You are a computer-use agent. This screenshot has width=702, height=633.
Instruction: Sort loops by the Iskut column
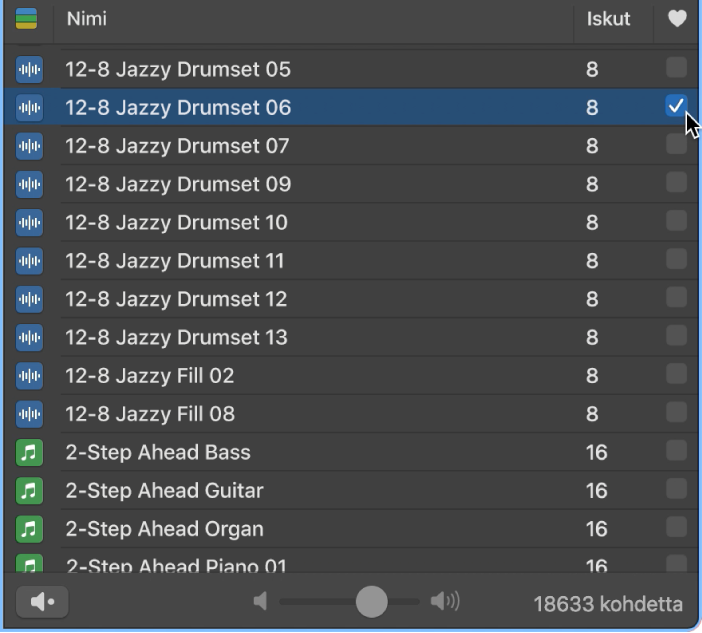608,19
